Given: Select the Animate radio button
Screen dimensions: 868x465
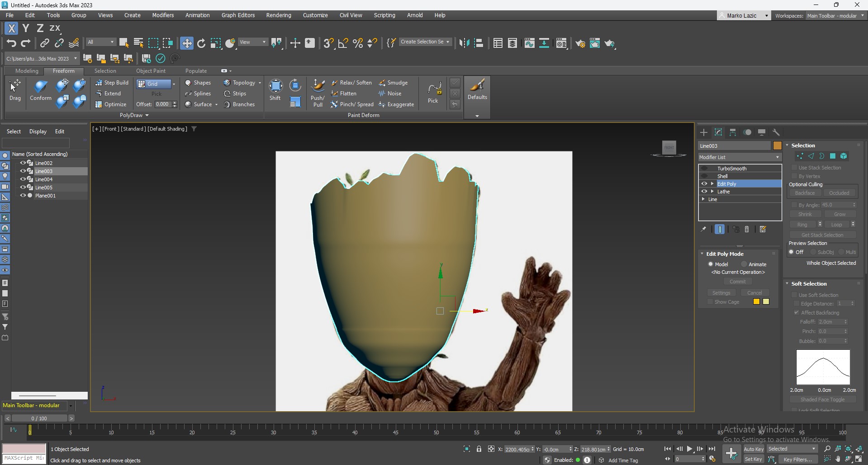Looking at the screenshot, I should (x=744, y=264).
